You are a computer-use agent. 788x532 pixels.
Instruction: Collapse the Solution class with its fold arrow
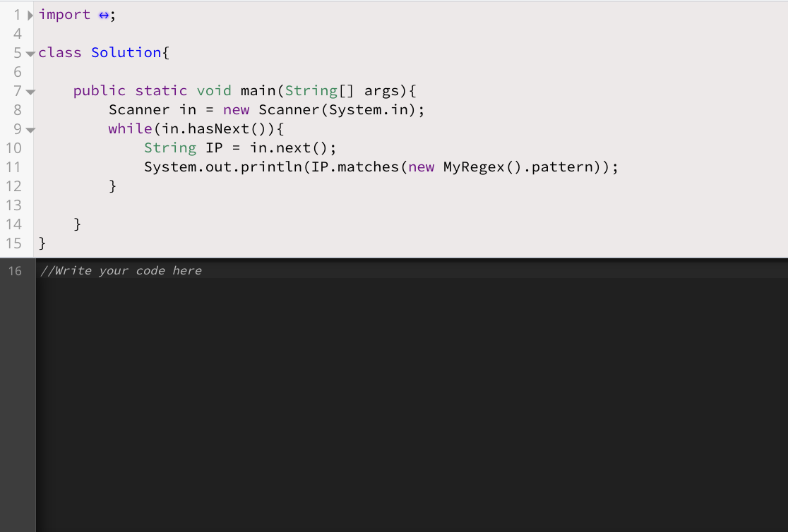tap(29, 52)
